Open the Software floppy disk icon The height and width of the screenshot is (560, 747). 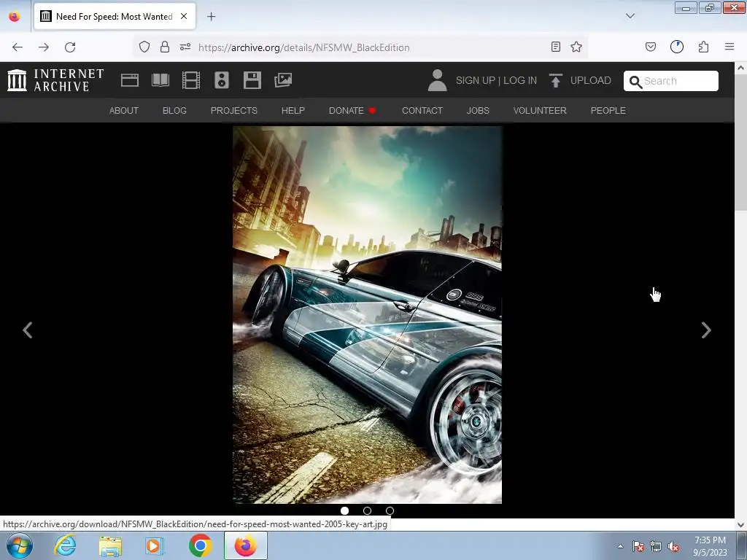coord(252,80)
